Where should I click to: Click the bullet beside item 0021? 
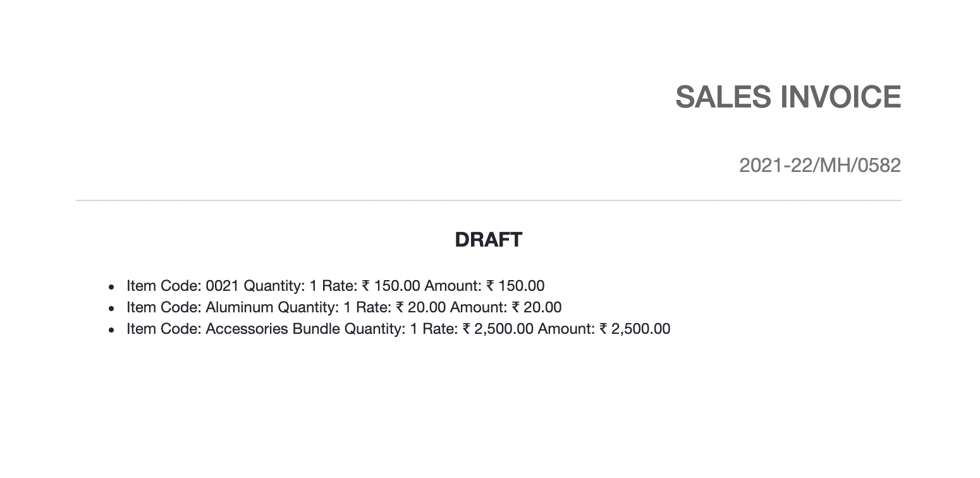(112, 287)
